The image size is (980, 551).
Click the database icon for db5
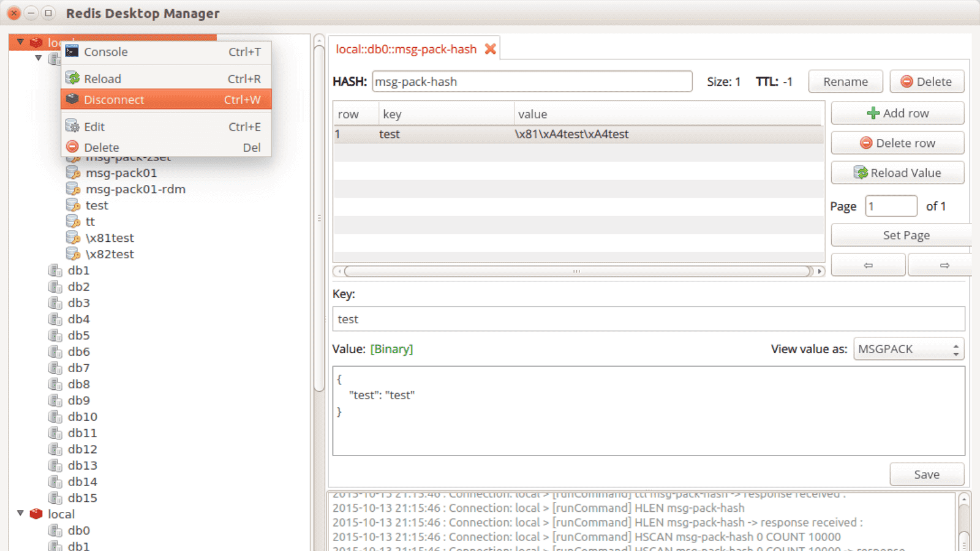[55, 335]
